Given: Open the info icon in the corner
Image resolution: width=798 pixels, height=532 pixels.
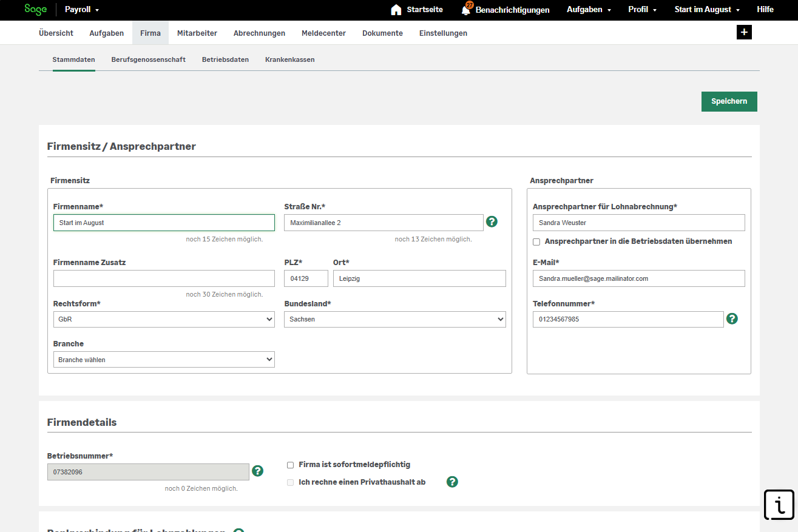Looking at the screenshot, I should point(779,505).
